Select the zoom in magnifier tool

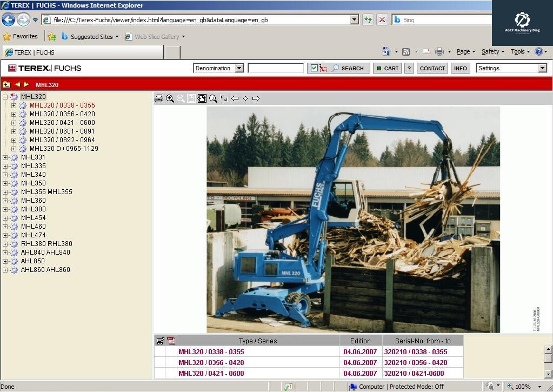click(170, 98)
